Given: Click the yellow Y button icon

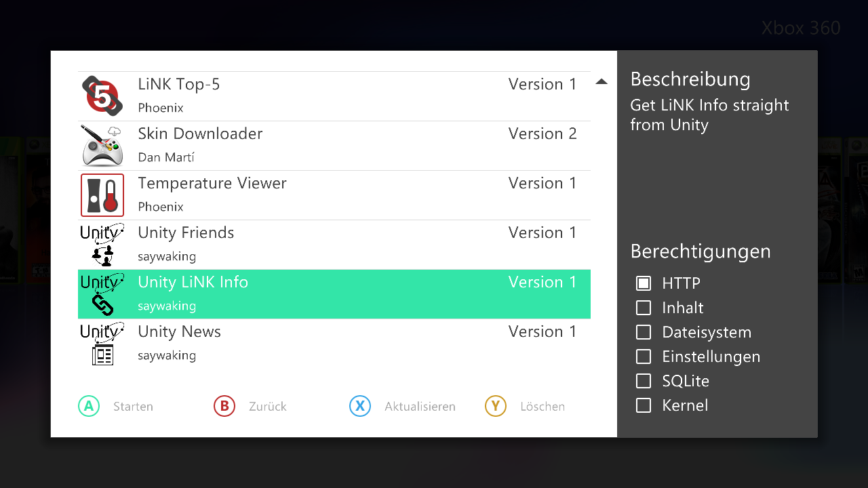Looking at the screenshot, I should click(496, 406).
